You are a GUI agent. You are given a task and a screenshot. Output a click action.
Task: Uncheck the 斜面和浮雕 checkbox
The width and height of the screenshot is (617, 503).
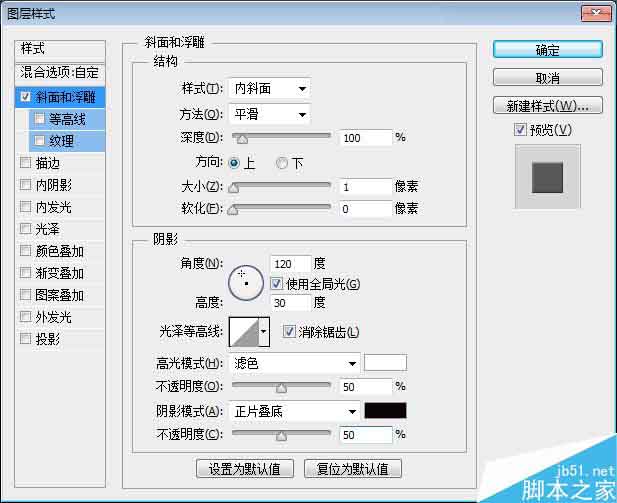26,97
